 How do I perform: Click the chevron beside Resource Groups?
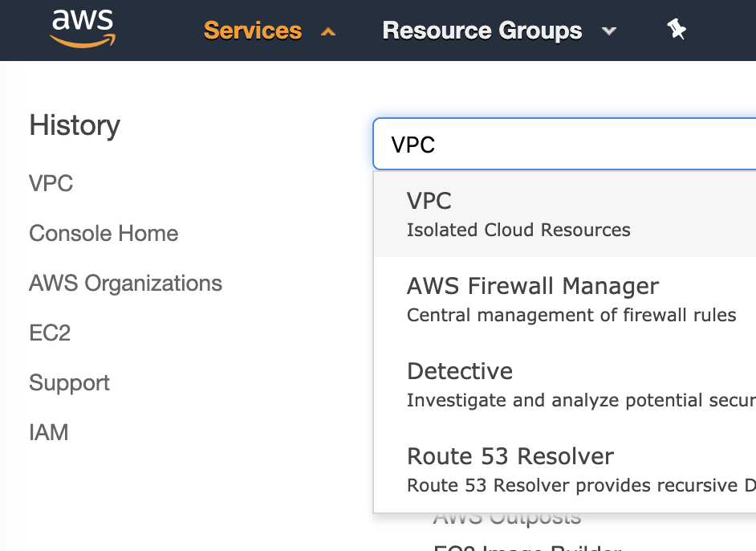pyautogui.click(x=609, y=31)
